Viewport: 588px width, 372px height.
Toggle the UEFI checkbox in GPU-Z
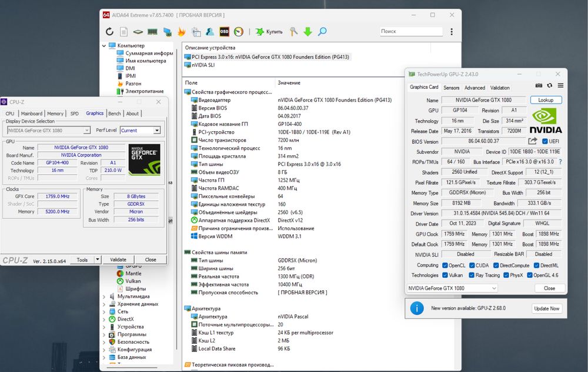545,141
